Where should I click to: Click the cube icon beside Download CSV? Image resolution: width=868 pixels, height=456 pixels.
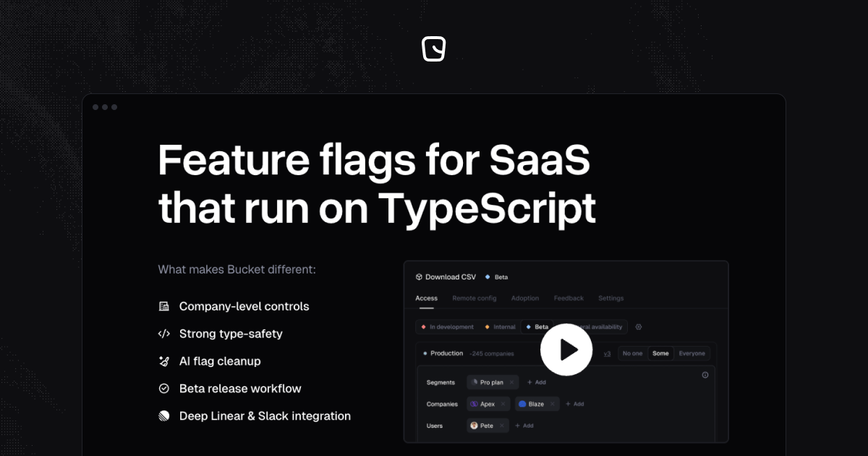[x=419, y=277]
